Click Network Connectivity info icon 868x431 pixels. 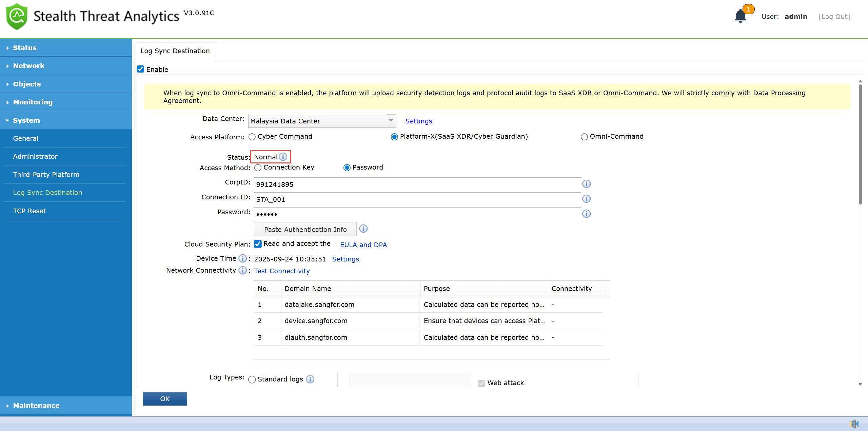pyautogui.click(x=243, y=270)
